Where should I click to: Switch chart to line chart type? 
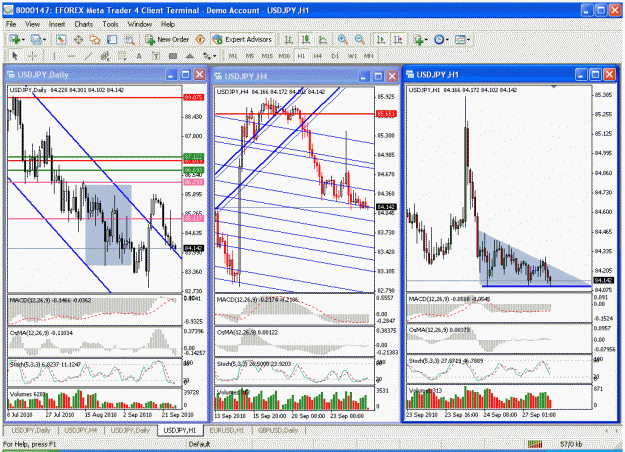click(323, 39)
